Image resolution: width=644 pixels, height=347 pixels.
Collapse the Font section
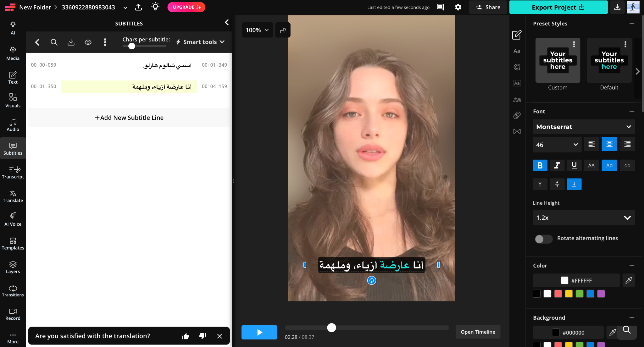[x=632, y=111]
